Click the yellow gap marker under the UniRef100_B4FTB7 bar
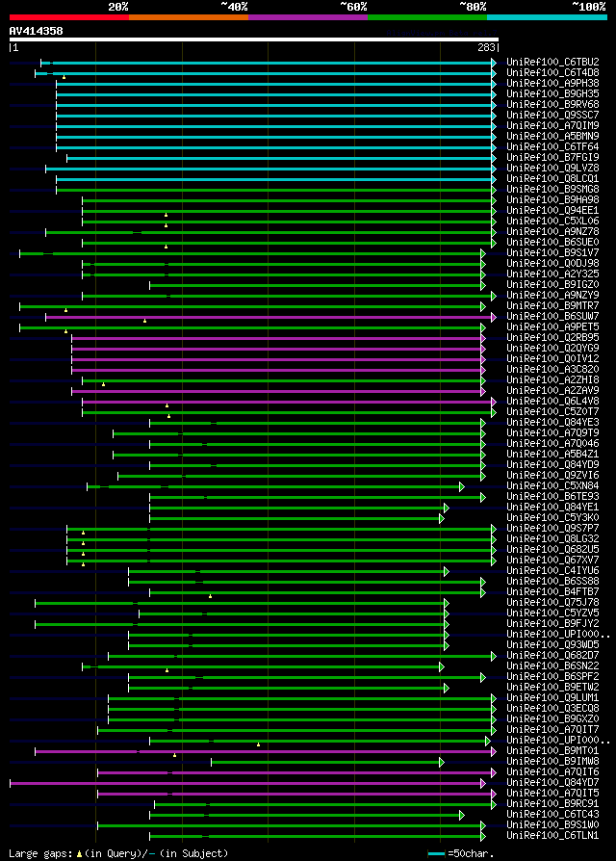The image size is (616, 861). tap(210, 596)
